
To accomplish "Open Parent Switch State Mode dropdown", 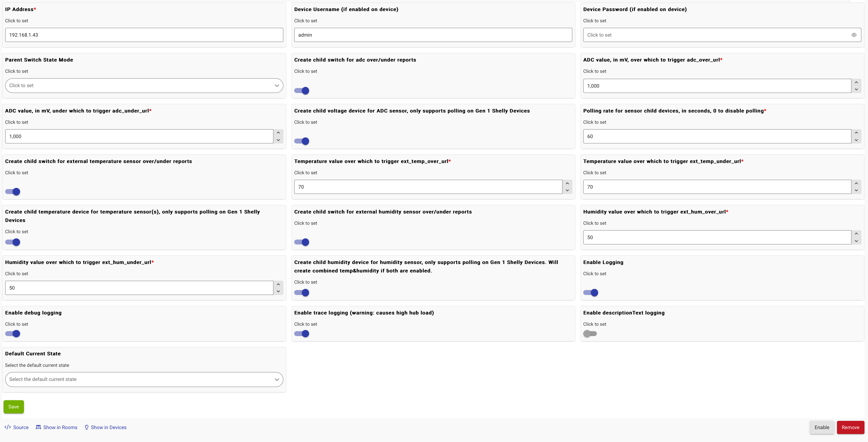I will (144, 85).
